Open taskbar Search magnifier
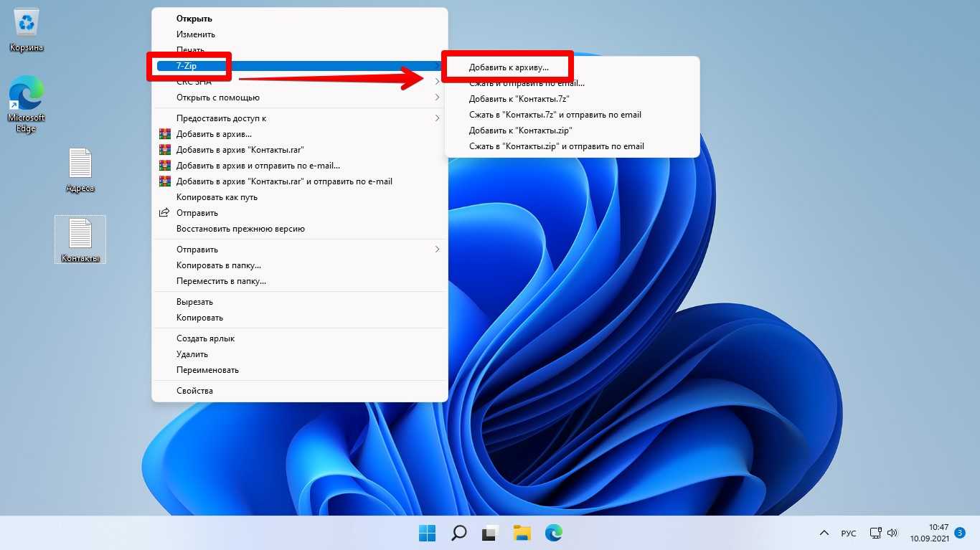Image resolution: width=980 pixels, height=550 pixels. point(458,533)
